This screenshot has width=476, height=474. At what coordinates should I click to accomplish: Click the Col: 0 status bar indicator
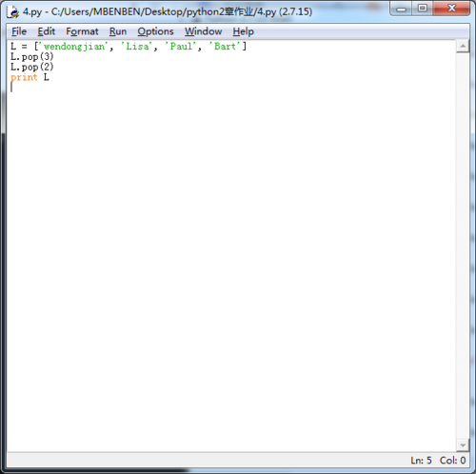point(452,460)
